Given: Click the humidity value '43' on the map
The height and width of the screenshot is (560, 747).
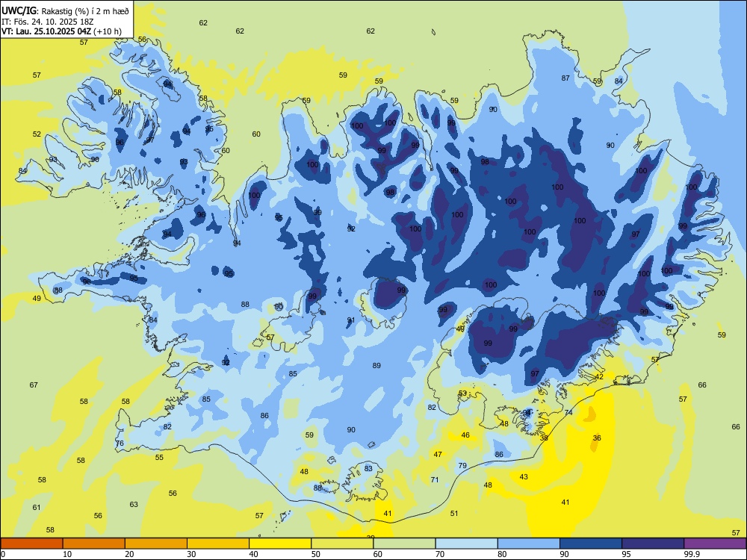Looking at the screenshot, I should click(524, 476).
